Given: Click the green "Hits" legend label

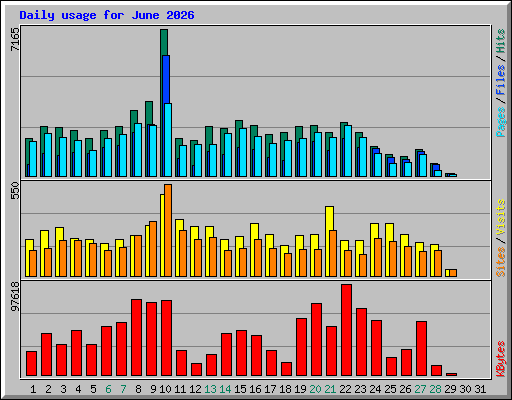Looking at the screenshot, I should point(500,41).
